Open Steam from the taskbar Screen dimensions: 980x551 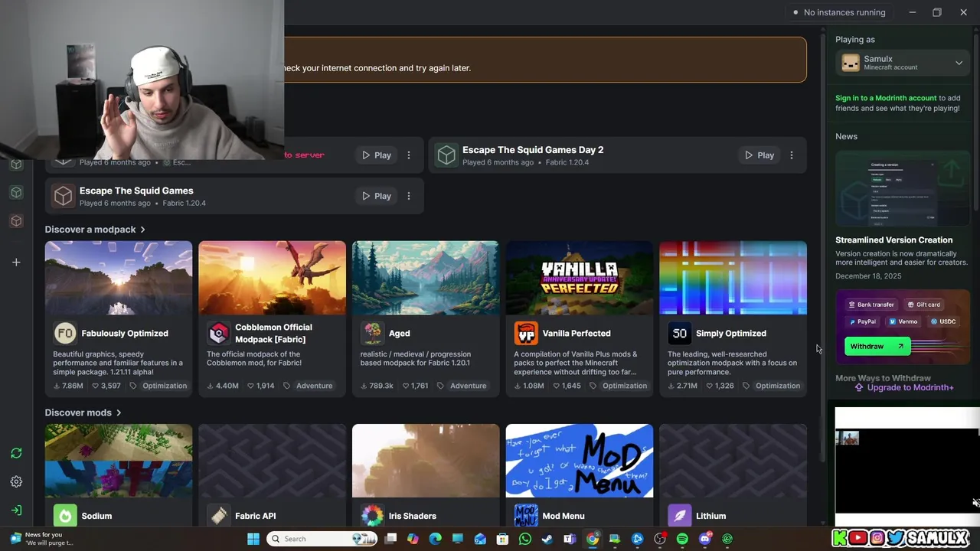click(547, 539)
